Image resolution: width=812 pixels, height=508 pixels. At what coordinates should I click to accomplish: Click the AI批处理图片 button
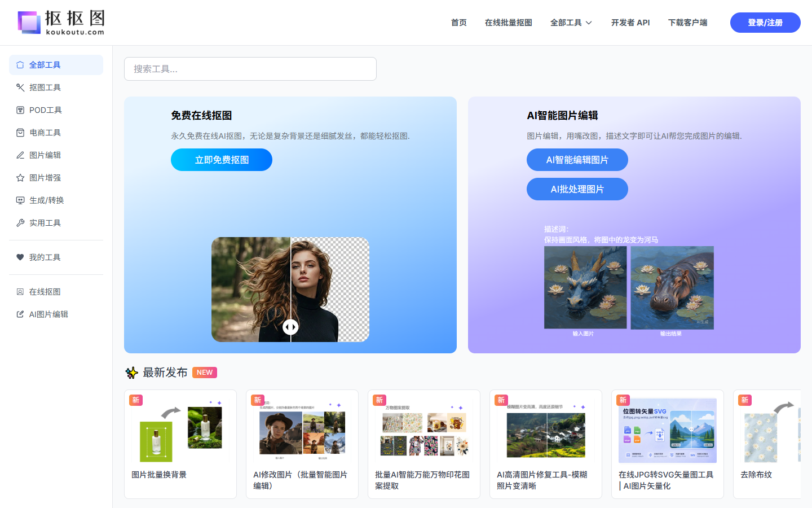click(577, 189)
